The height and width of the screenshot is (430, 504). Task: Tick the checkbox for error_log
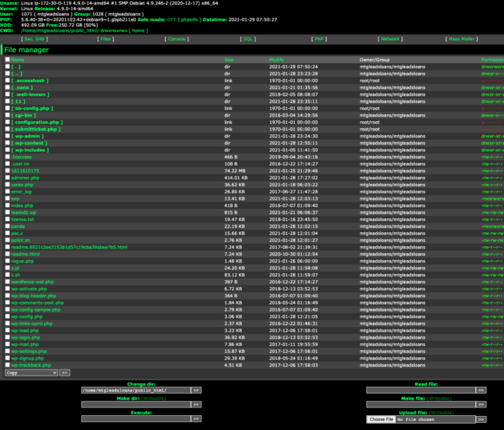click(x=8, y=192)
